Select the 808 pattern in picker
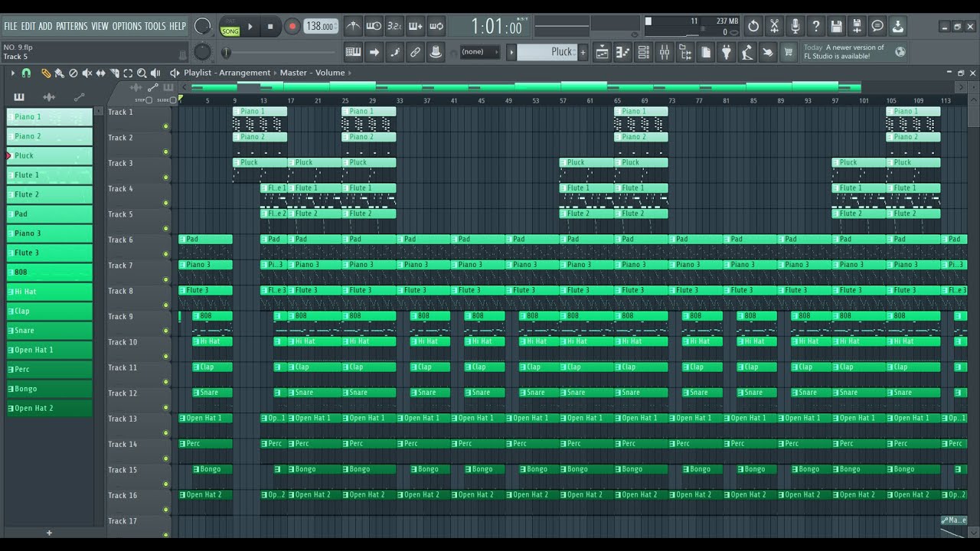The height and width of the screenshot is (551, 980). 50,272
